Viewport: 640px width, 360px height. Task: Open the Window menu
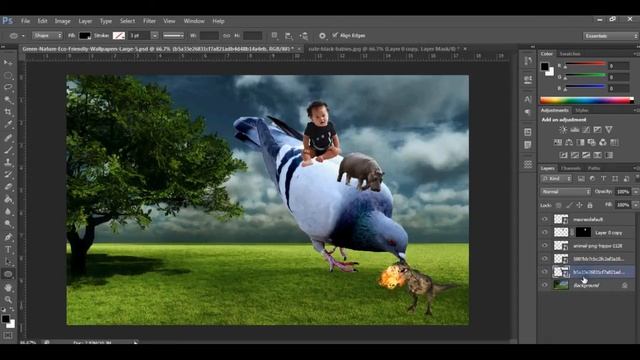pos(194,21)
